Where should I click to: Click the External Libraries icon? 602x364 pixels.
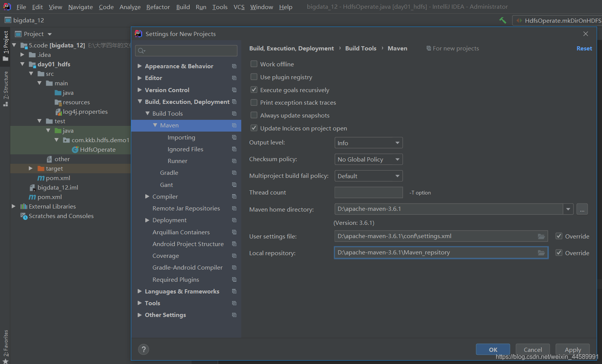(24, 207)
